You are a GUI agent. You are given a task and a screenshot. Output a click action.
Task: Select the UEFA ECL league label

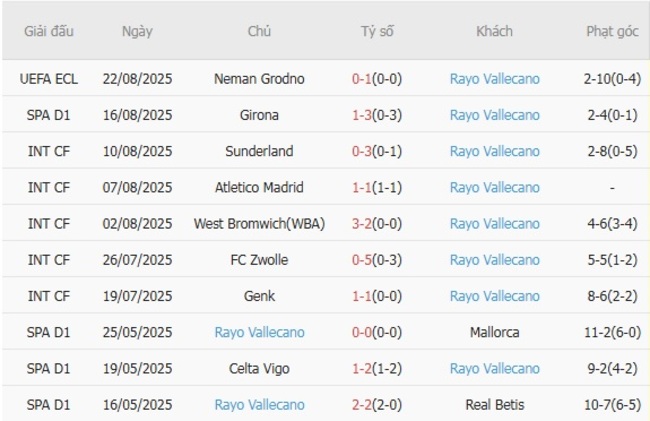[x=50, y=79]
